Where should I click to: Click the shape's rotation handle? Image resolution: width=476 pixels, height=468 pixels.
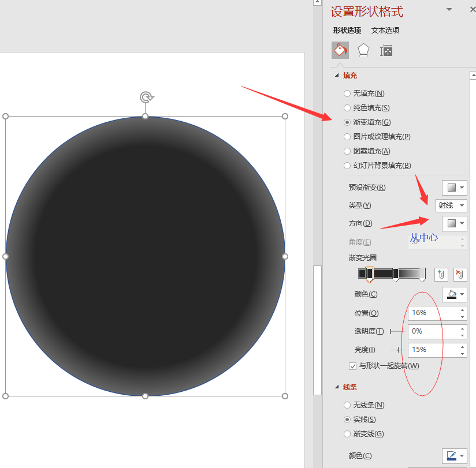[147, 98]
